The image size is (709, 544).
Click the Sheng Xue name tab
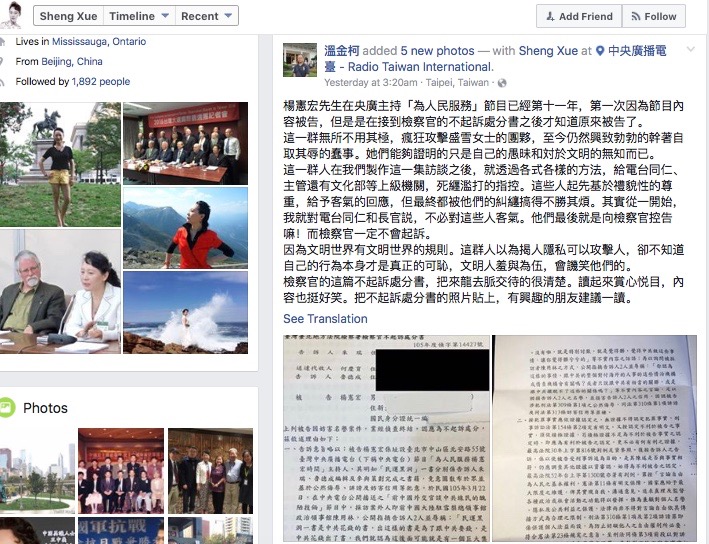(x=68, y=16)
